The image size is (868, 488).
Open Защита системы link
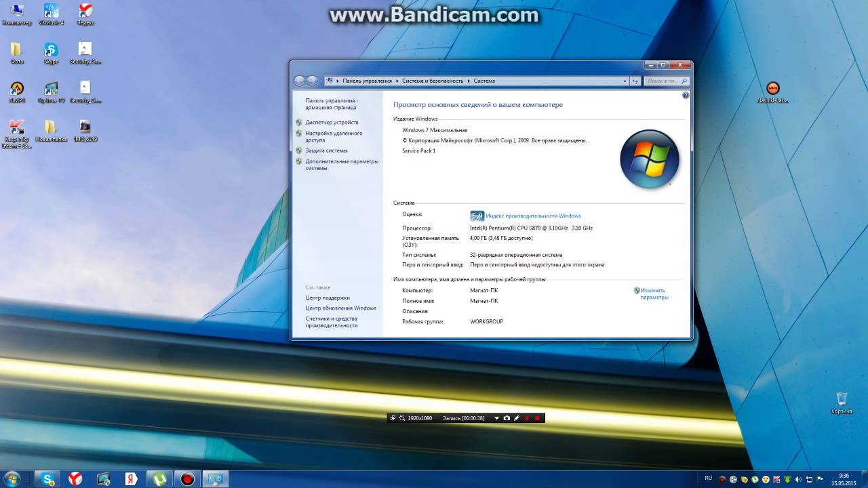[x=326, y=150]
